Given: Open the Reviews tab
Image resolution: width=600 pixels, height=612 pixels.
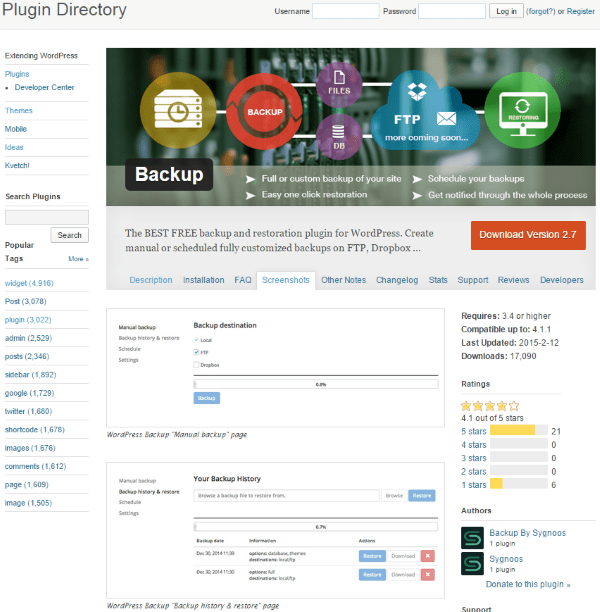Looking at the screenshot, I should click(x=513, y=280).
